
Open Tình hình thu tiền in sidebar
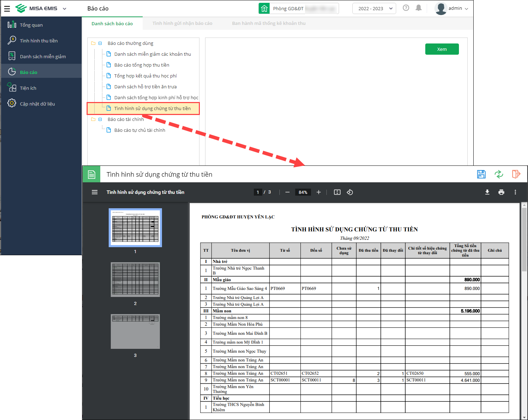point(39,41)
